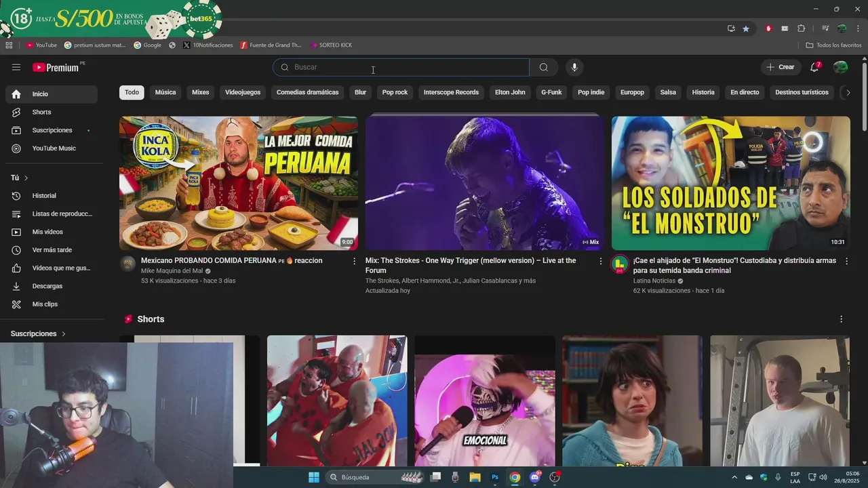Start voice search with the microphone

click(x=574, y=67)
